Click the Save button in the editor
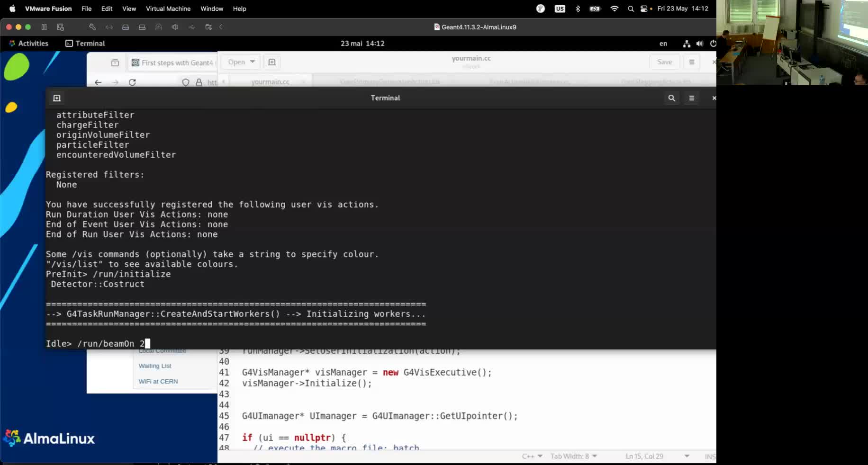This screenshot has width=868, height=465. [664, 62]
